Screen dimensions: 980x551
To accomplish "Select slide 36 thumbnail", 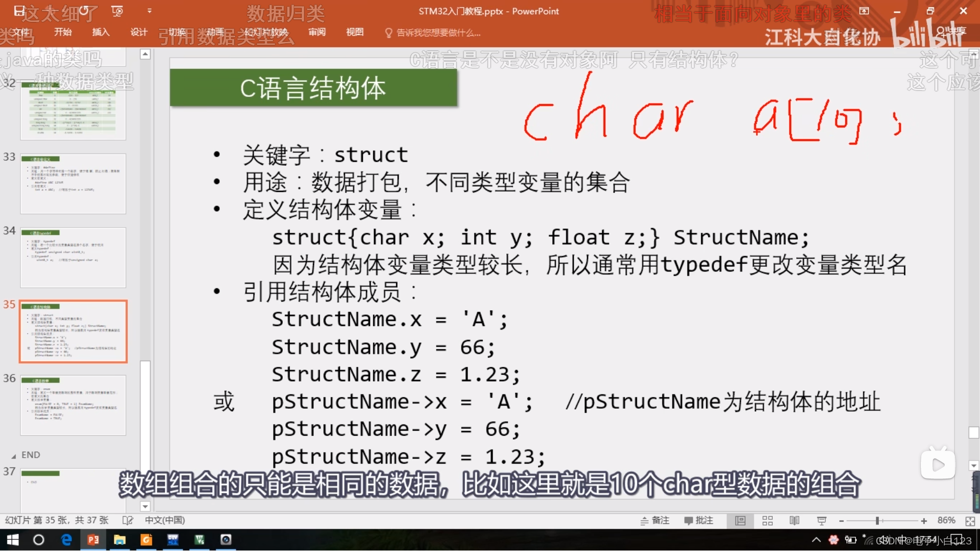I will (x=73, y=405).
